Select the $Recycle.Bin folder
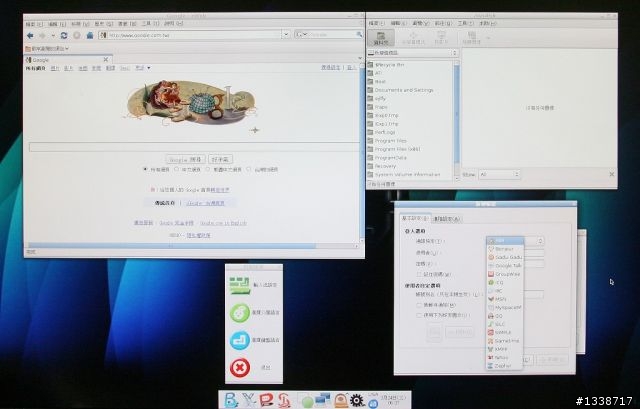This screenshot has width=640, height=409. pyautogui.click(x=386, y=64)
